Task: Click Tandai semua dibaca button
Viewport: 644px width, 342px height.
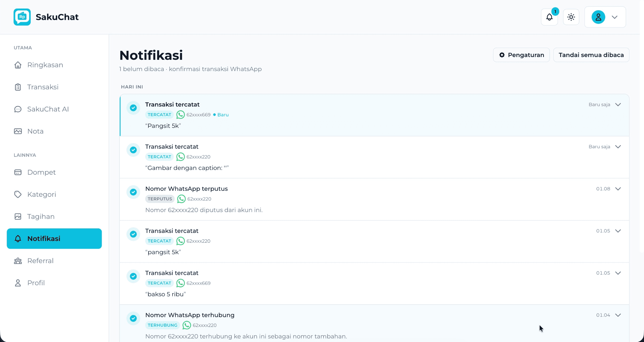Action: [591, 55]
